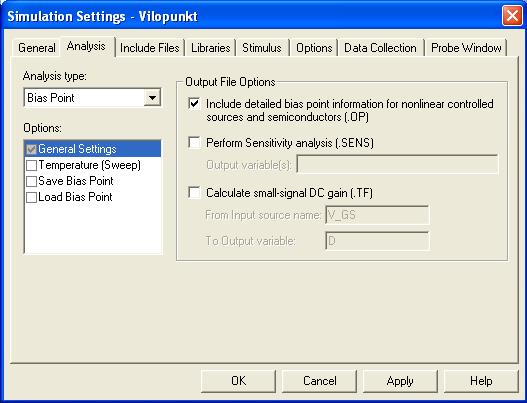Screen dimensions: 527x403
Task: Click the OK button
Action: coord(238,381)
